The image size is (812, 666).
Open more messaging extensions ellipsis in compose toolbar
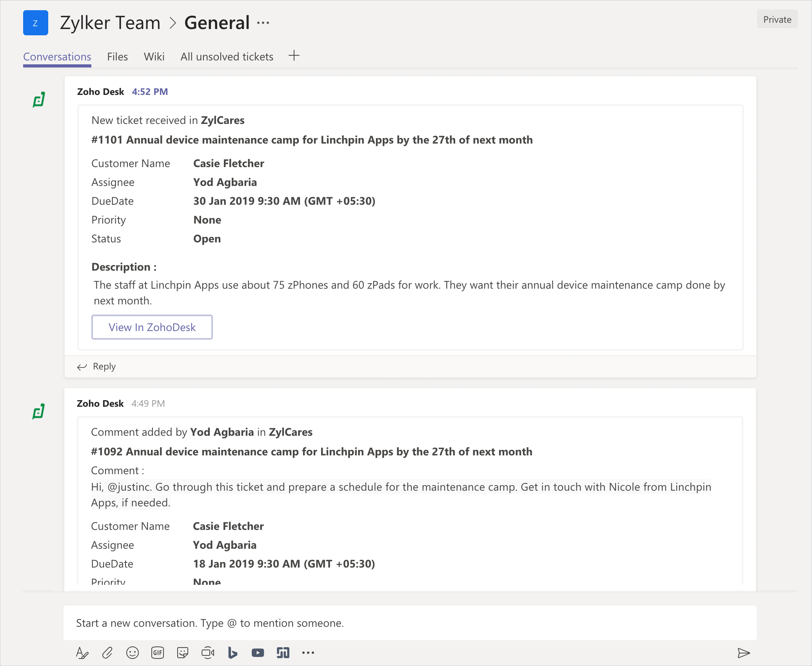point(308,653)
